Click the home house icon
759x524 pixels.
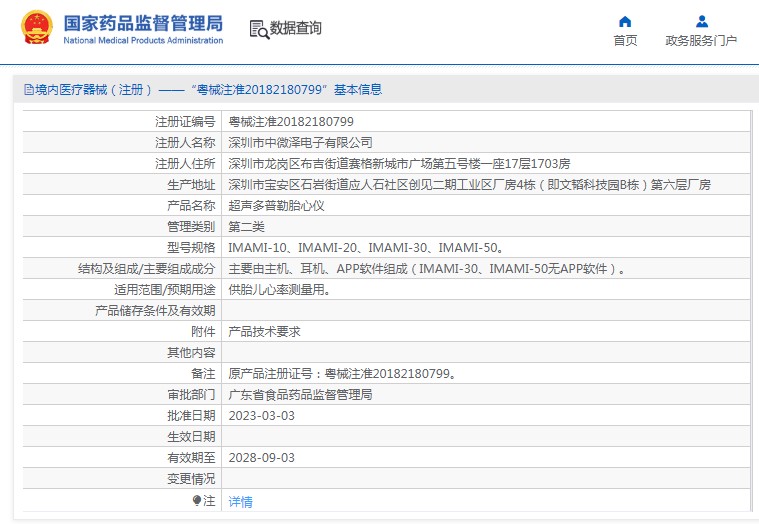click(x=625, y=22)
